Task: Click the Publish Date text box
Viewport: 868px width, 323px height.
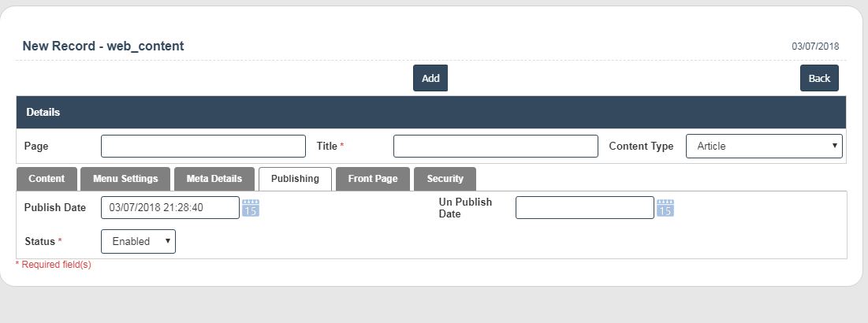Action: [x=170, y=208]
